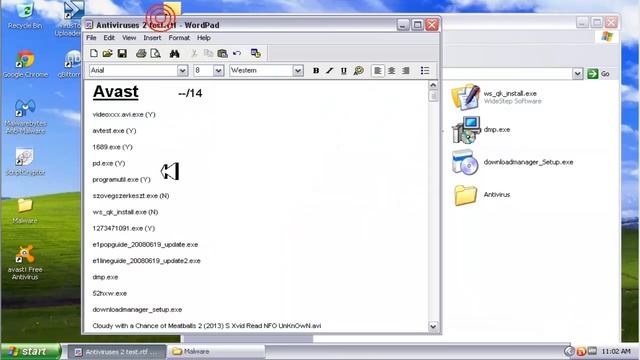
Task: Click line e1popguide_20080619_update.exe
Action: pos(145,245)
